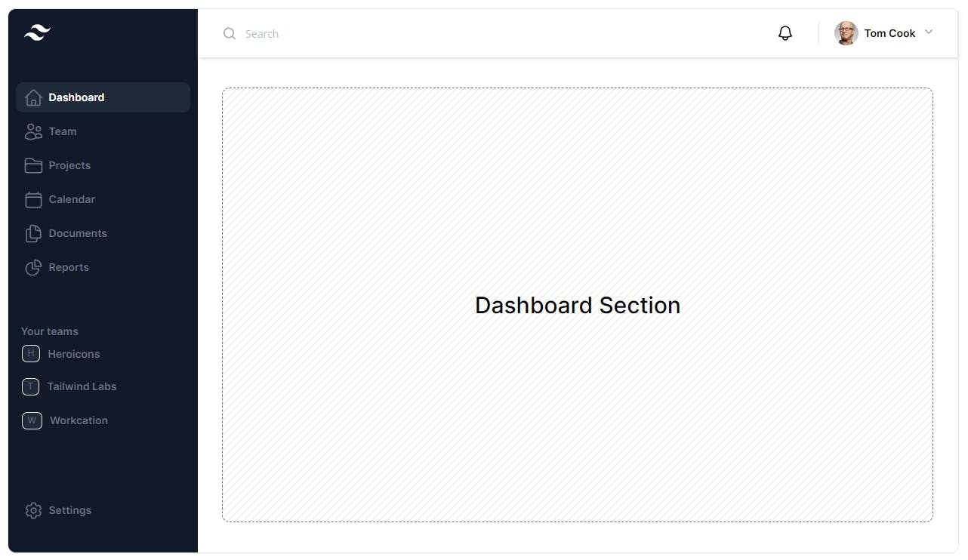Open the Tom Cook user menu

[884, 33]
